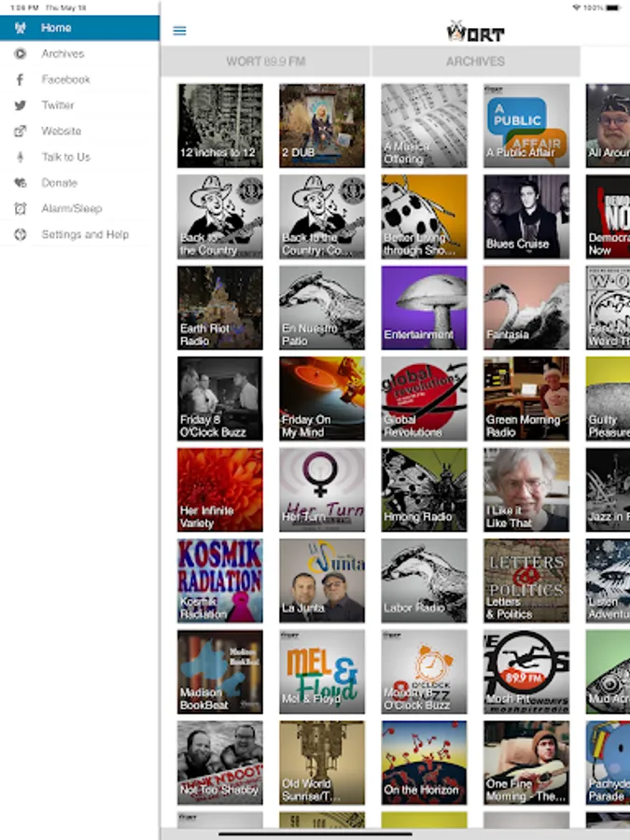Open Democracy Now show tile

[x=608, y=217]
